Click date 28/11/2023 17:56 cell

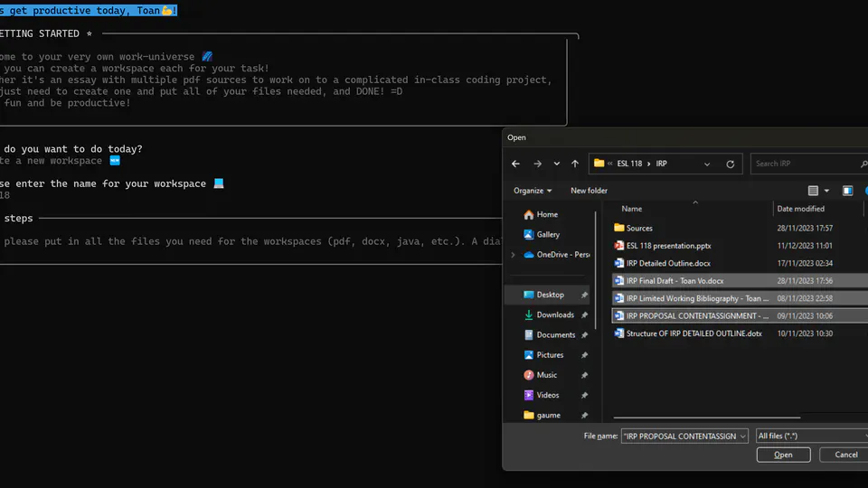[x=805, y=280]
